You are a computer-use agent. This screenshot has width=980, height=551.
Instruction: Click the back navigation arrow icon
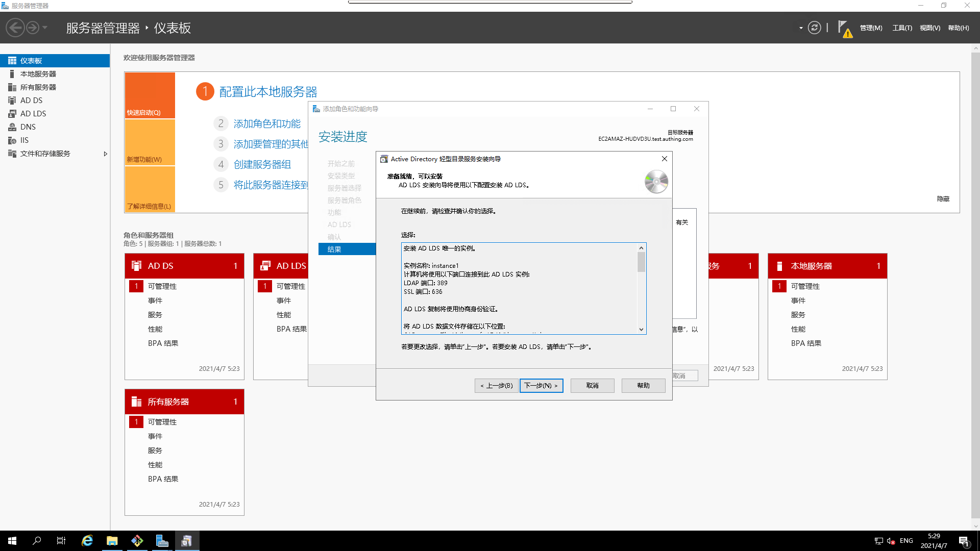15,28
